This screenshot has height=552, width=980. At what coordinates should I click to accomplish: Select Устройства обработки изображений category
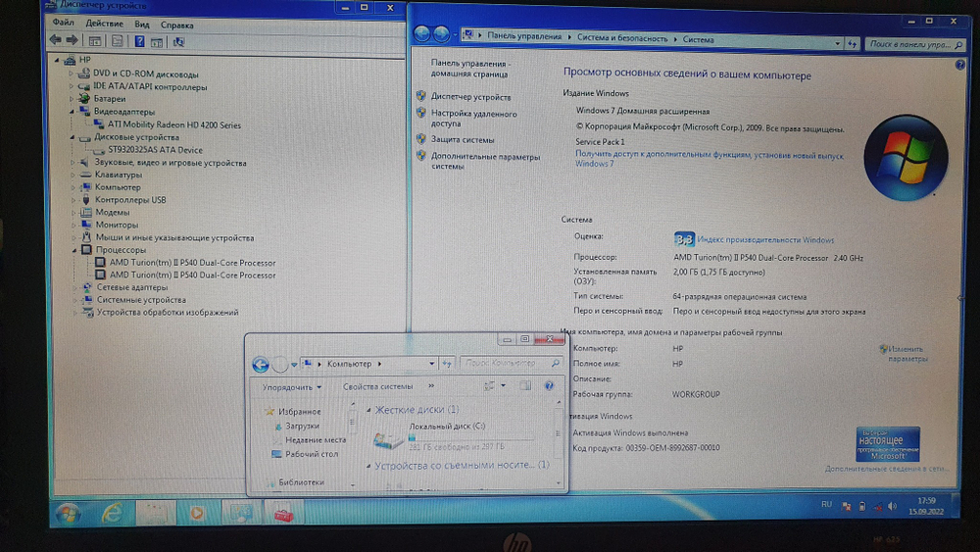168,313
